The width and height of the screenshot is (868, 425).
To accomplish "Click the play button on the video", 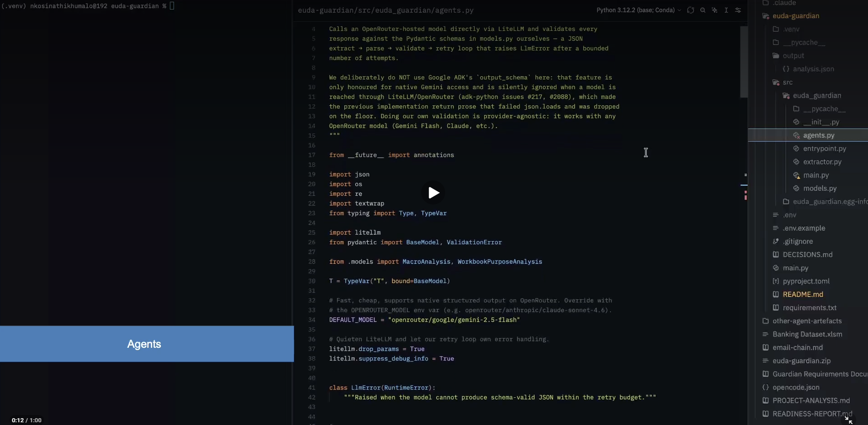I will (433, 193).
